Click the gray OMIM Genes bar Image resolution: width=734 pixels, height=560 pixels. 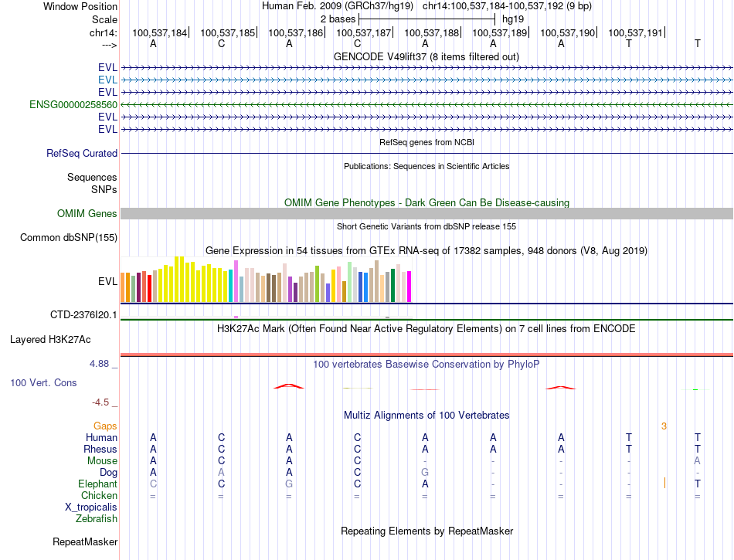pyautogui.click(x=426, y=214)
